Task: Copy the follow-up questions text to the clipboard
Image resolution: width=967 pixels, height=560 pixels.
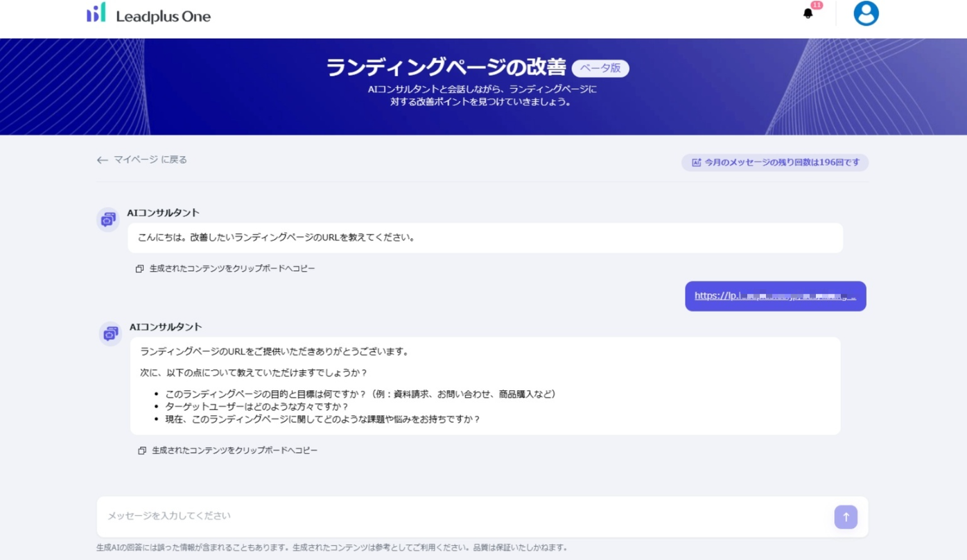Action: tap(234, 450)
